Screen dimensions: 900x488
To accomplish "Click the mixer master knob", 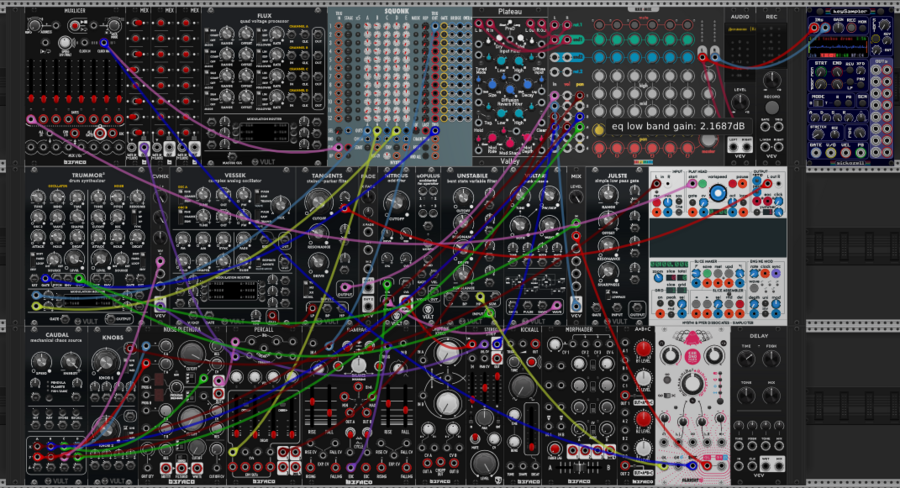I will click(x=709, y=141).
